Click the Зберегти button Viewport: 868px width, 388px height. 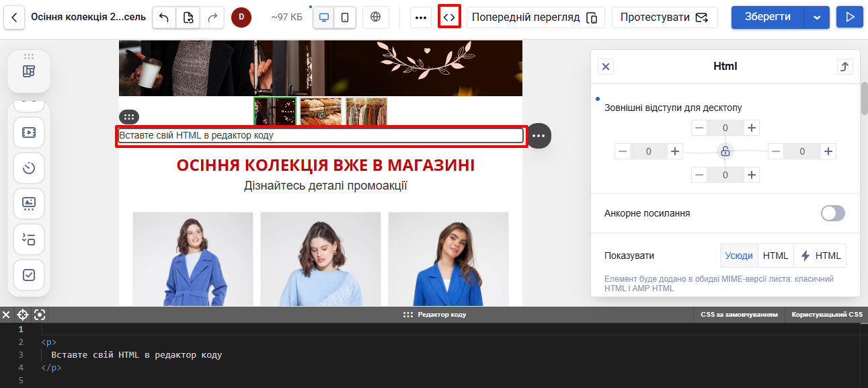point(767,17)
